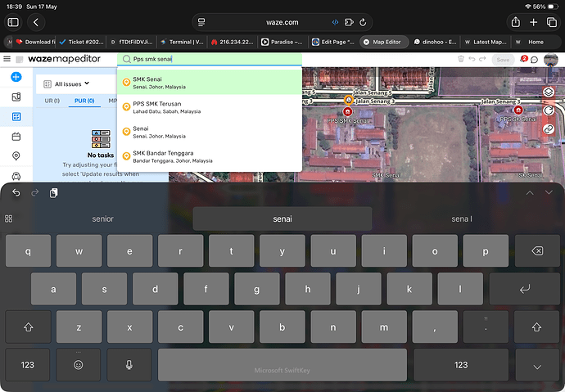Choose the 'senior' keyboard suggestion
565x392 pixels.
coord(102,219)
